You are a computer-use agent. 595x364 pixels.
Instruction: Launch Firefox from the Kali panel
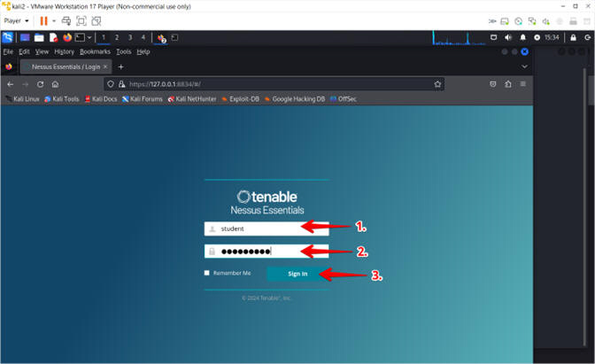tap(67, 37)
